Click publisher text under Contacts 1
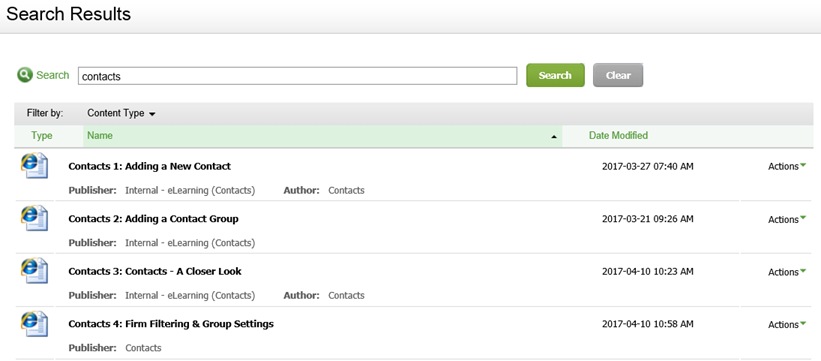Screen dimensions: 821x361 click(x=190, y=191)
